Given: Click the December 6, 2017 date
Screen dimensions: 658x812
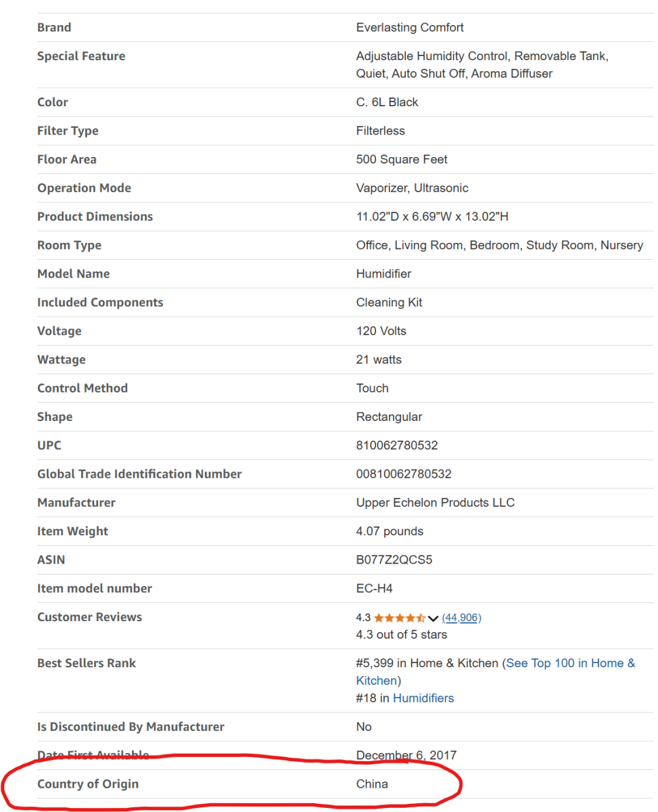Looking at the screenshot, I should click(x=406, y=755).
